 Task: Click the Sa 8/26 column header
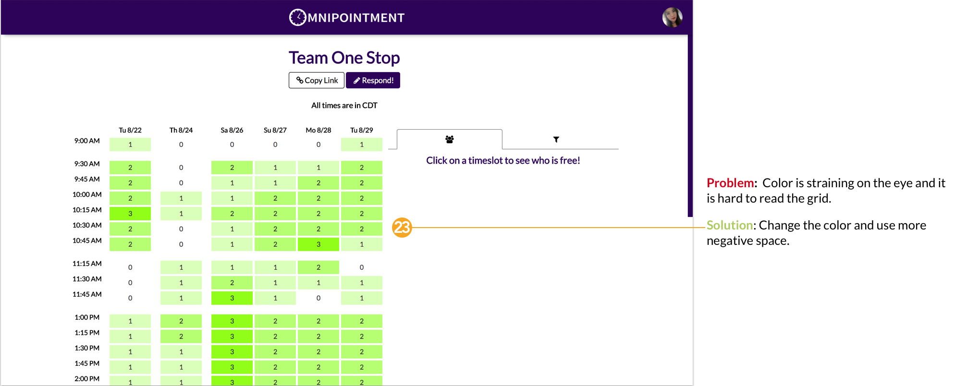[232, 130]
